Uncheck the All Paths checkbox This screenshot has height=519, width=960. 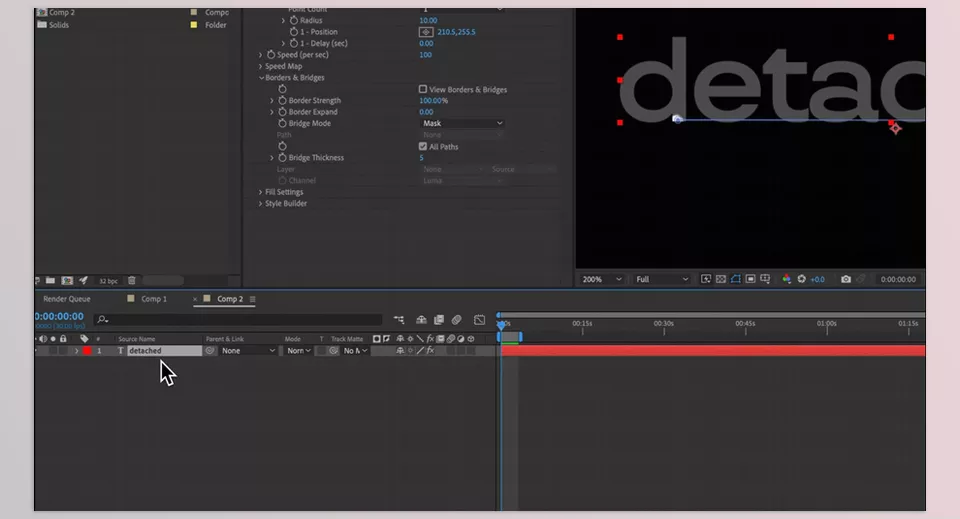tap(422, 146)
